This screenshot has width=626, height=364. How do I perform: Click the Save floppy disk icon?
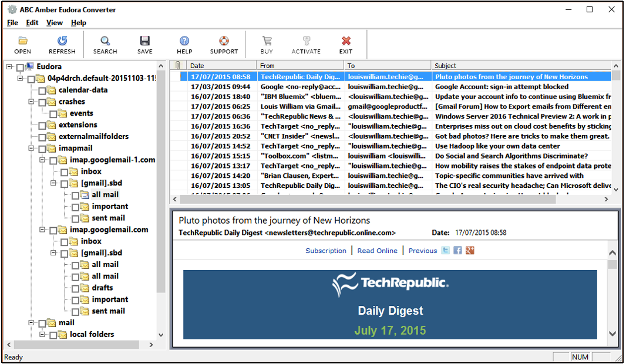[145, 41]
